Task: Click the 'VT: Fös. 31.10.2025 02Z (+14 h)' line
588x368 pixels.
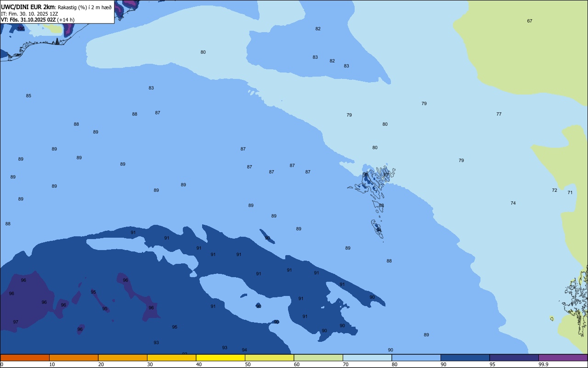Action: click(38, 20)
